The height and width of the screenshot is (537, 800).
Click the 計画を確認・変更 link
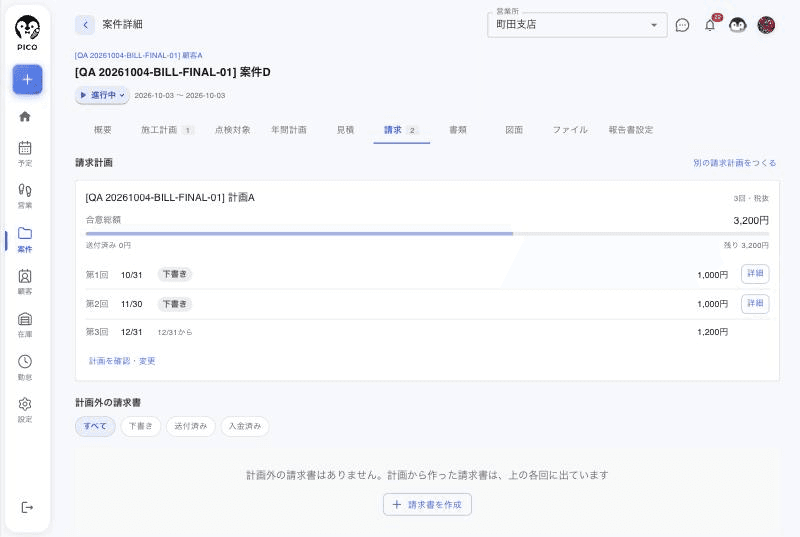tap(122, 361)
